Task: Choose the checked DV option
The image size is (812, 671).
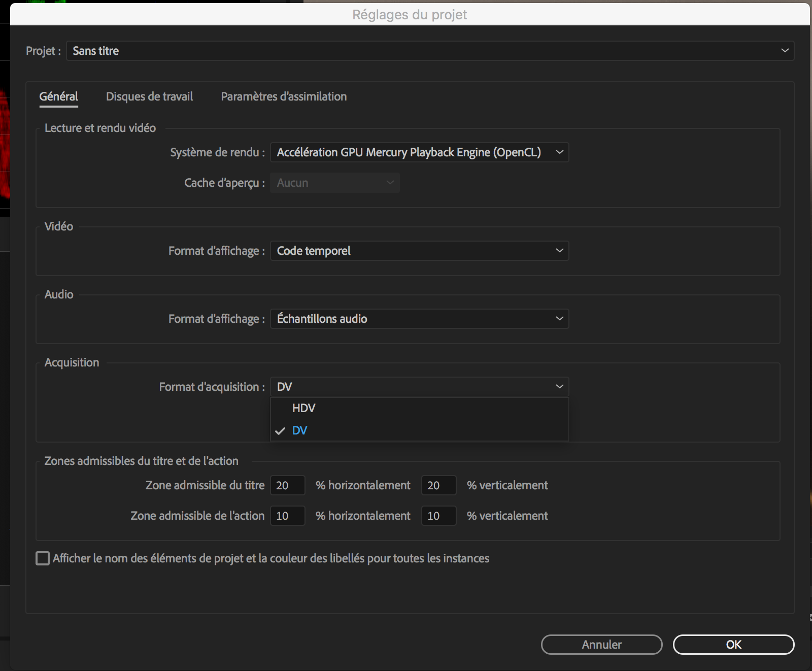Action: click(x=300, y=430)
